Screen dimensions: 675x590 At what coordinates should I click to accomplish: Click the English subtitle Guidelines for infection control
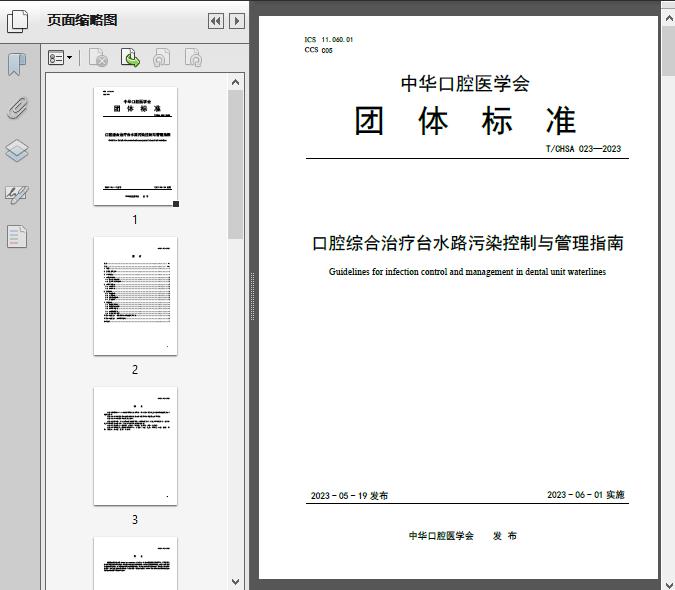[x=468, y=272]
